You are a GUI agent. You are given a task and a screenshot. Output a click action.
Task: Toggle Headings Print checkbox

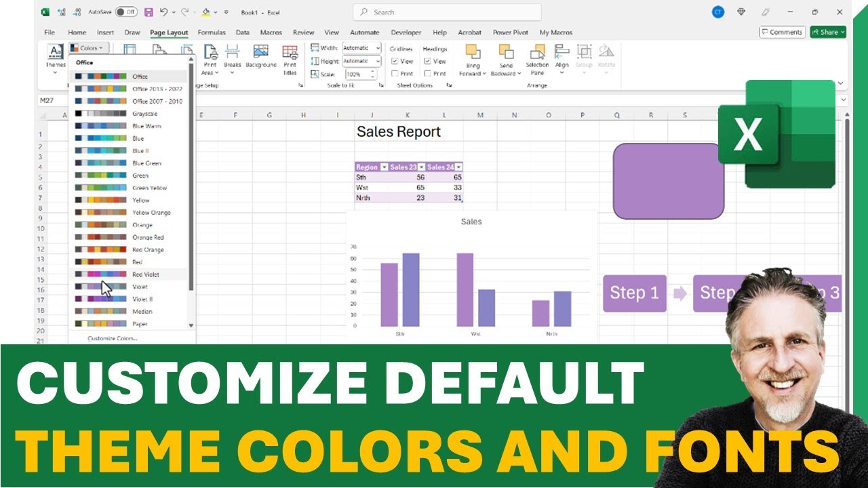point(428,73)
